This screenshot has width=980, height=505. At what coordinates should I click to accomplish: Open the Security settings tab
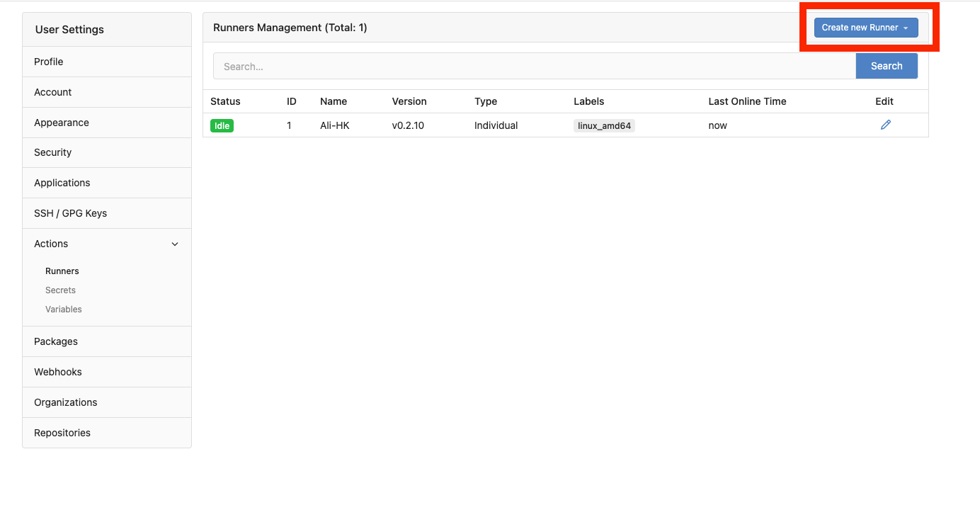click(52, 152)
